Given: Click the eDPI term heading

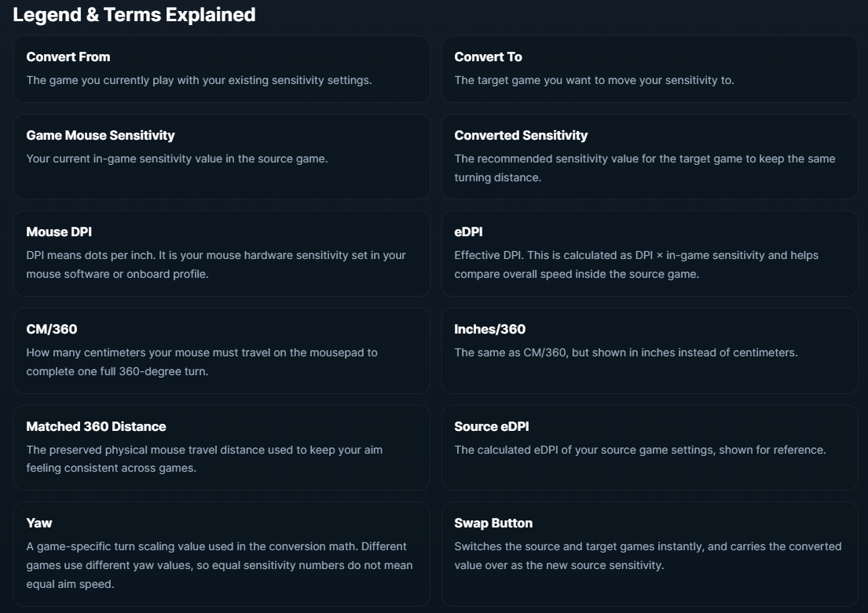Looking at the screenshot, I should (468, 232).
